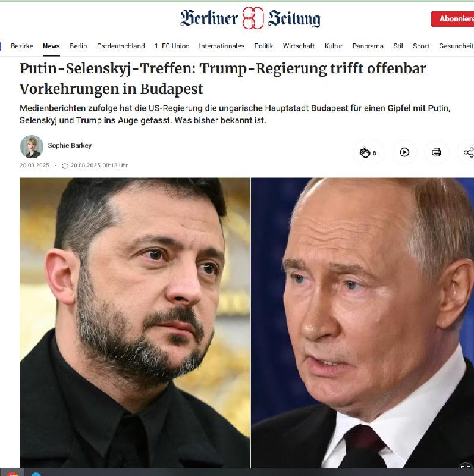The image size is (474, 476).
Task: Go to Wirtschaft section
Action: [x=299, y=46]
